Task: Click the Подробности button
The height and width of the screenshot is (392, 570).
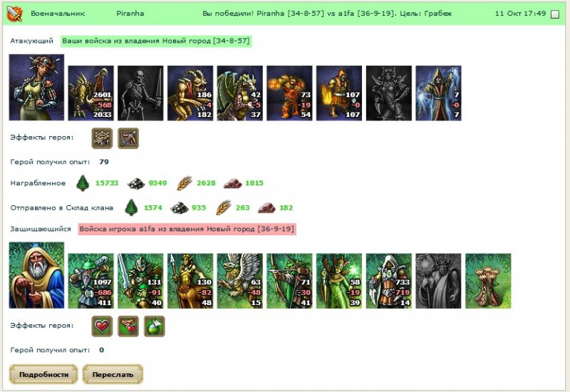Action: click(x=43, y=374)
